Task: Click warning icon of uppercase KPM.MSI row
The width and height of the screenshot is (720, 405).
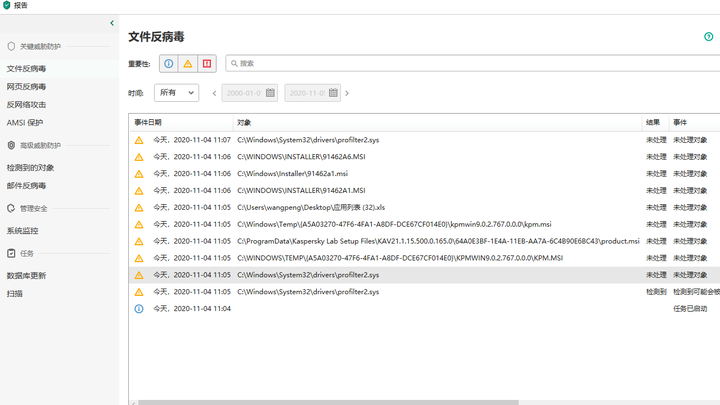Action: 139,258
